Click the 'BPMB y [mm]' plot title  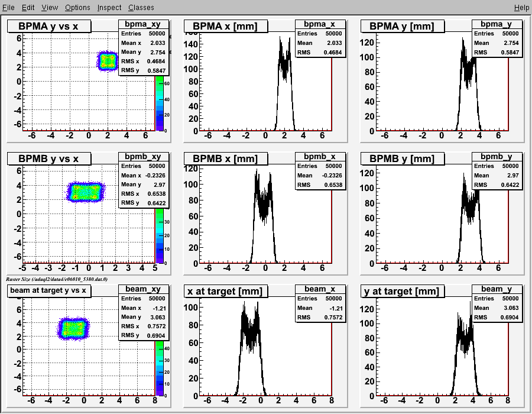tap(402, 159)
